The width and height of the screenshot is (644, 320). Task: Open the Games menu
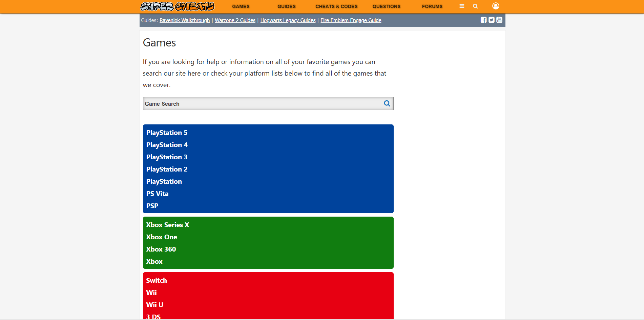241,6
